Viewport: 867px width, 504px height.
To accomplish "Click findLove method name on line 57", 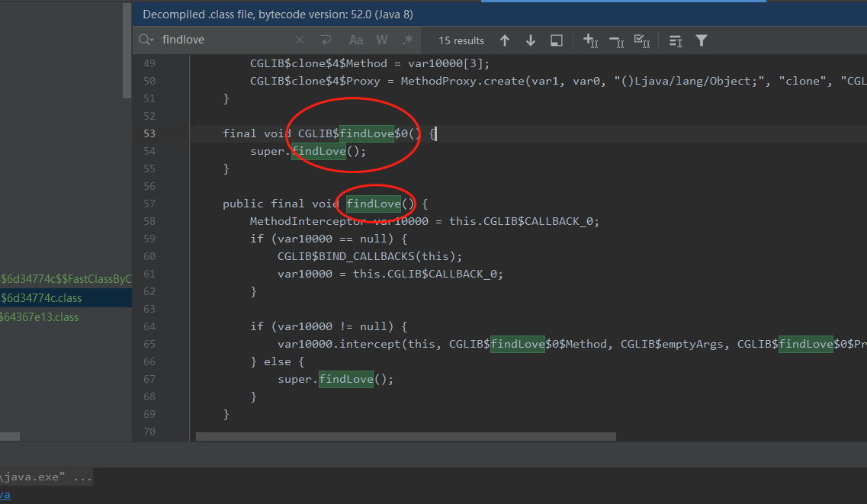I will 373,204.
